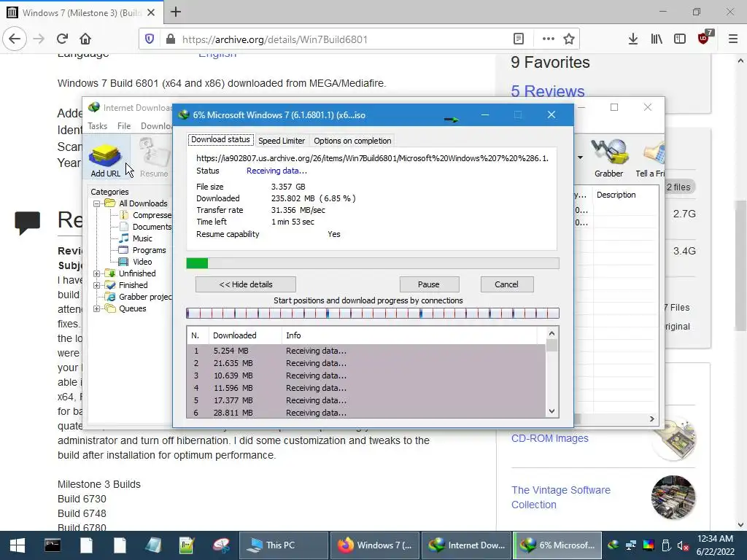Go back with the Firefox back arrow

coord(15,39)
